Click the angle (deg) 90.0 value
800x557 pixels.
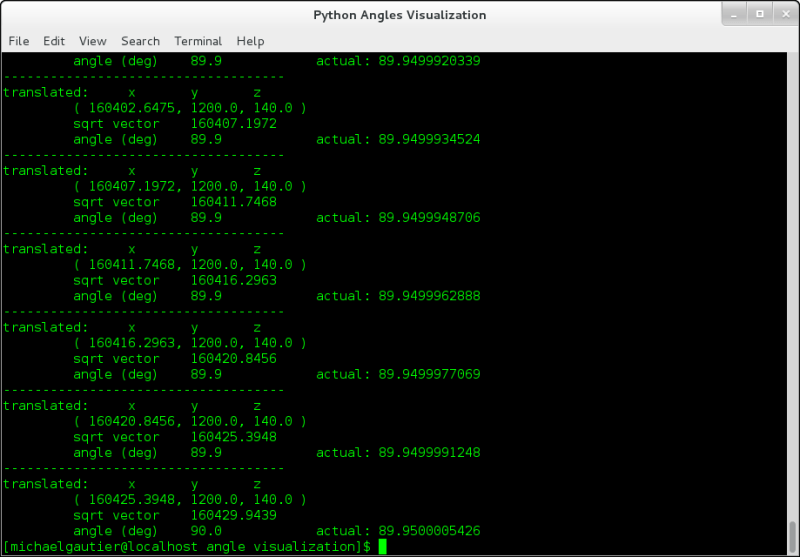pos(206,531)
